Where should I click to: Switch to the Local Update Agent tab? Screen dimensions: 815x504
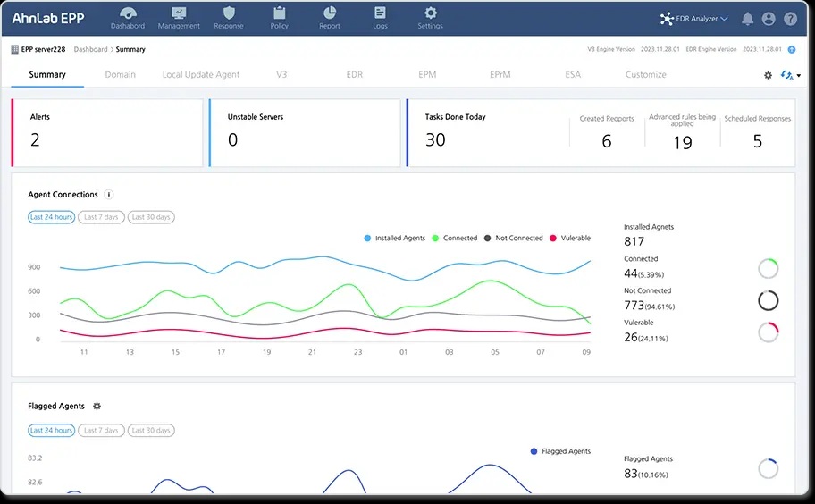(201, 75)
